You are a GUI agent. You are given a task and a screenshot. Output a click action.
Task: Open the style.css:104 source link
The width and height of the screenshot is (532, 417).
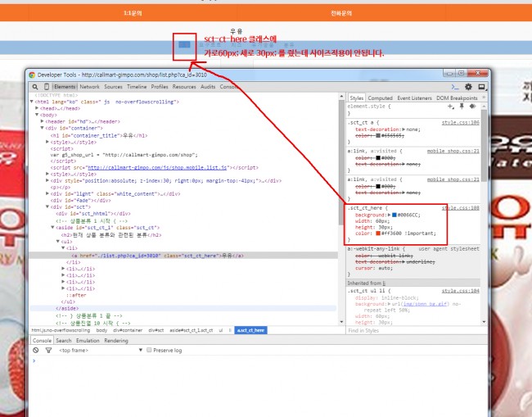coord(461,291)
